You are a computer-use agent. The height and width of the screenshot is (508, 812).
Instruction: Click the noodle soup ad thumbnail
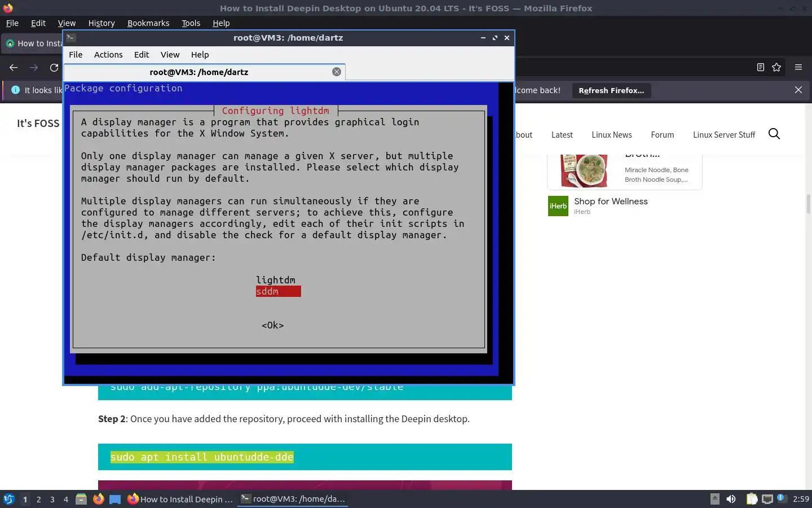click(x=584, y=171)
